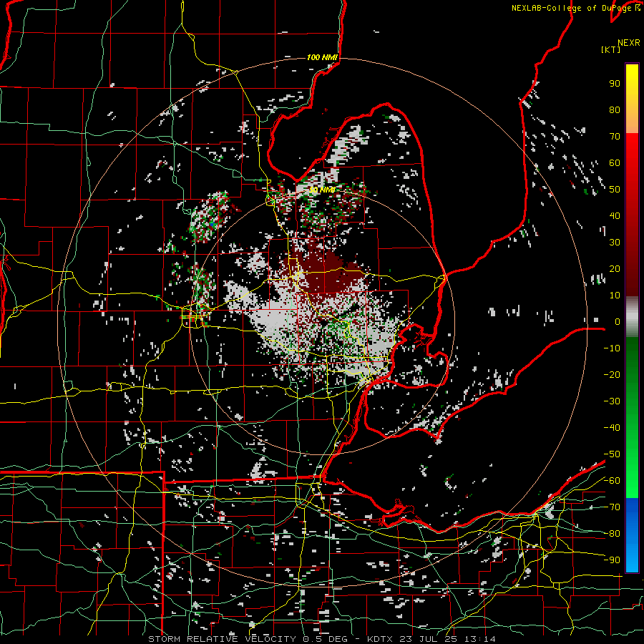Select the -60 scale value
This screenshot has width=644, height=644.
click(x=612, y=481)
